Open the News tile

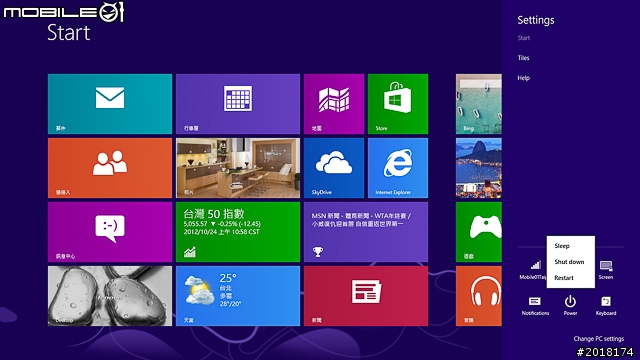[366, 296]
